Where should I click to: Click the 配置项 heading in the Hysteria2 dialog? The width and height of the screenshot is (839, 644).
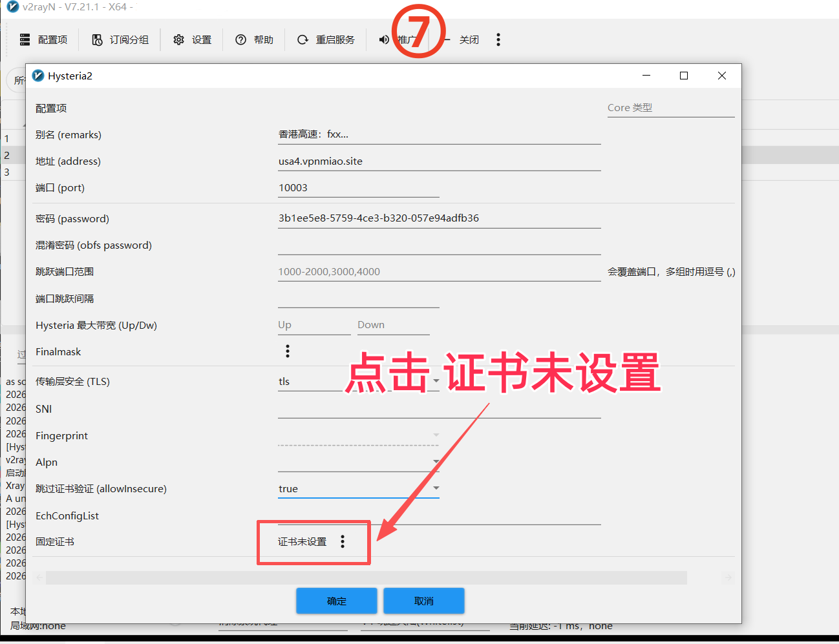(51, 109)
